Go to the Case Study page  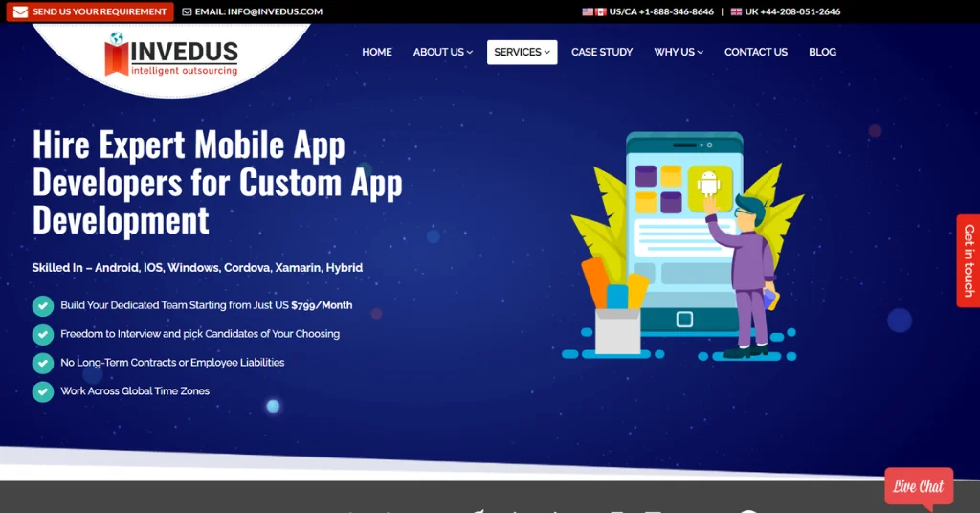point(602,52)
